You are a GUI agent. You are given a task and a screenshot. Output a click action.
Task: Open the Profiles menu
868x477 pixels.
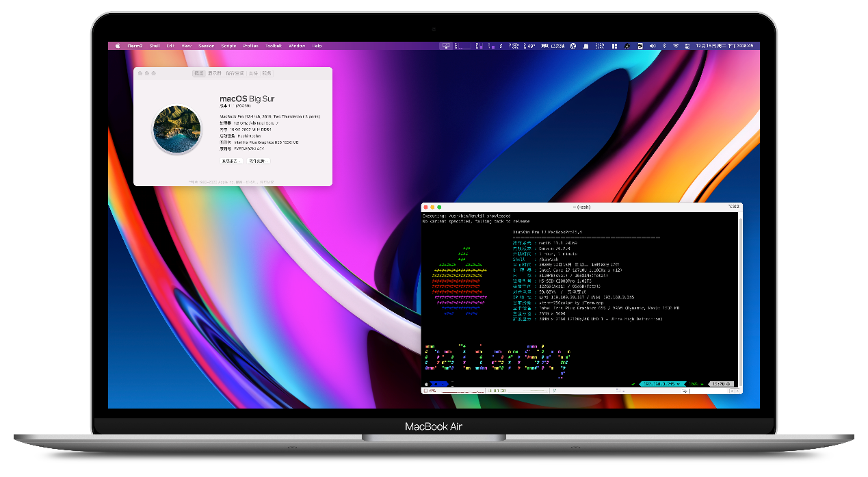point(250,46)
